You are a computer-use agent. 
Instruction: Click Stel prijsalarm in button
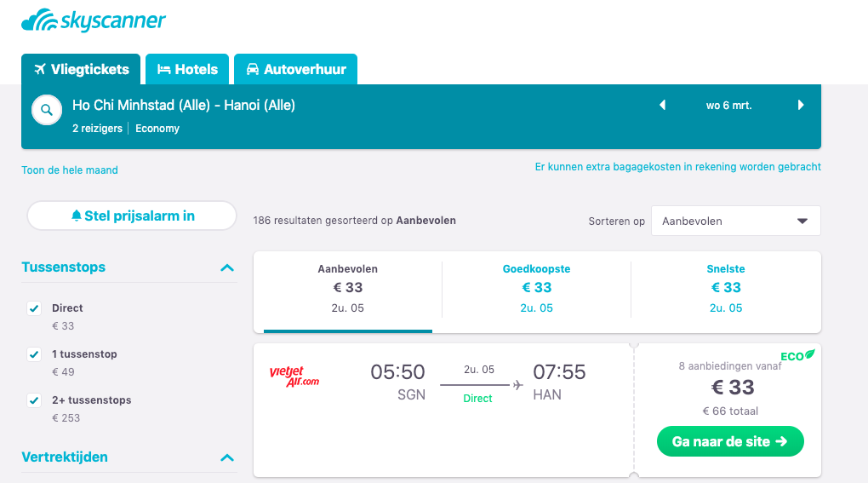132,216
